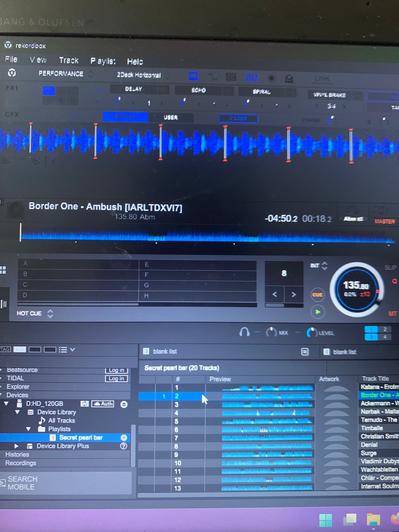Collapse the Device Library node
This screenshot has height=532, width=399.
click(x=17, y=412)
